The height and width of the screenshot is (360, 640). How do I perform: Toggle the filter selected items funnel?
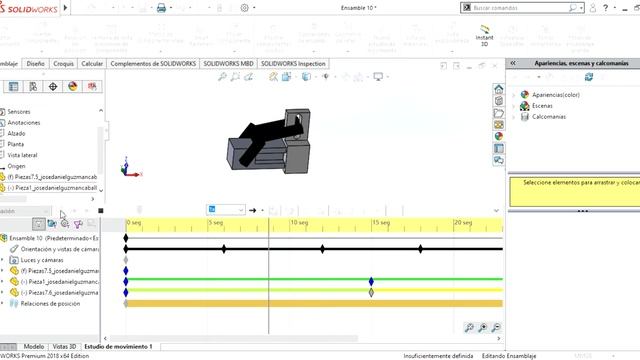click(78, 224)
